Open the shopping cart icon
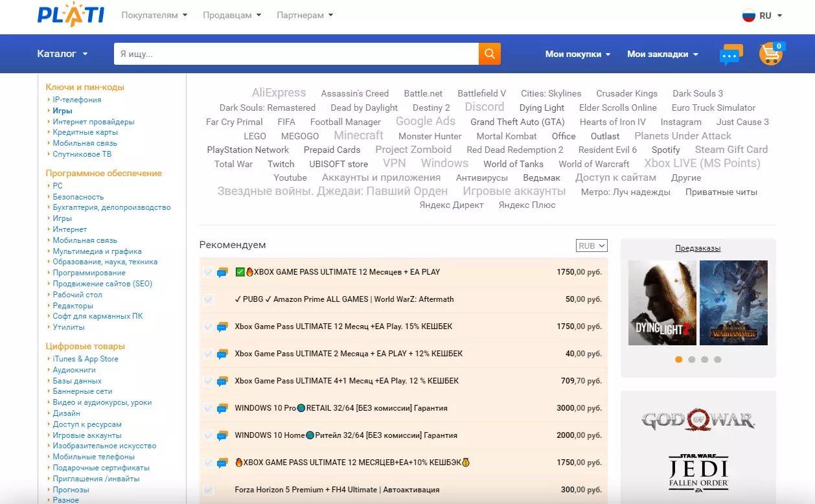The height and width of the screenshot is (504, 815). point(772,54)
